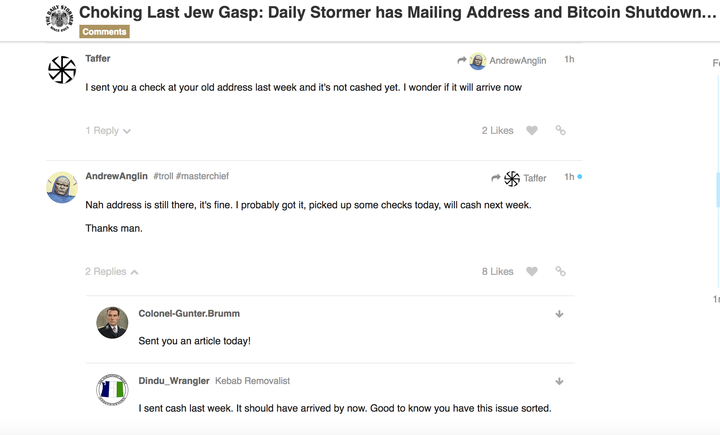Toggle the heart on AndrewAnglin's post
This screenshot has height=435, width=720.
pos(532,271)
